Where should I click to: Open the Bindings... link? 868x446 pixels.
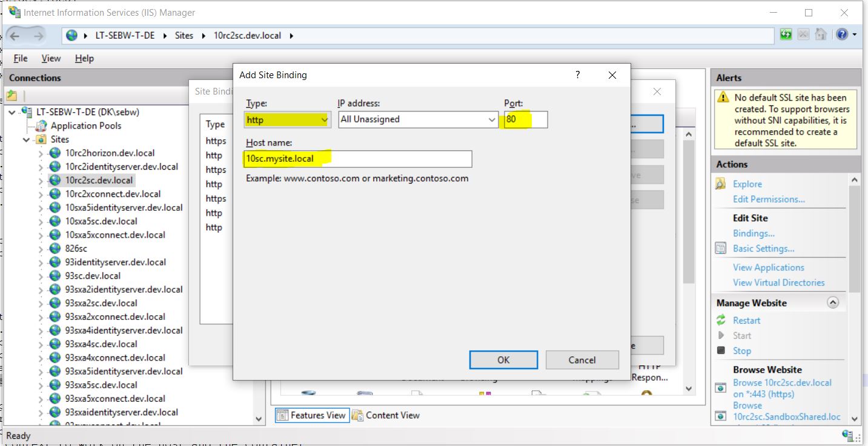point(754,233)
